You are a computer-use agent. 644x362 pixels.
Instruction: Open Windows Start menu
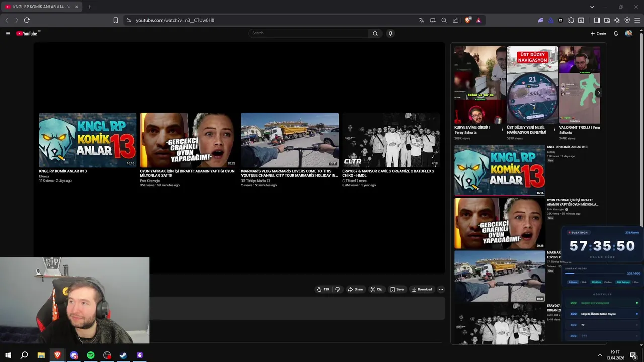pyautogui.click(x=8, y=355)
